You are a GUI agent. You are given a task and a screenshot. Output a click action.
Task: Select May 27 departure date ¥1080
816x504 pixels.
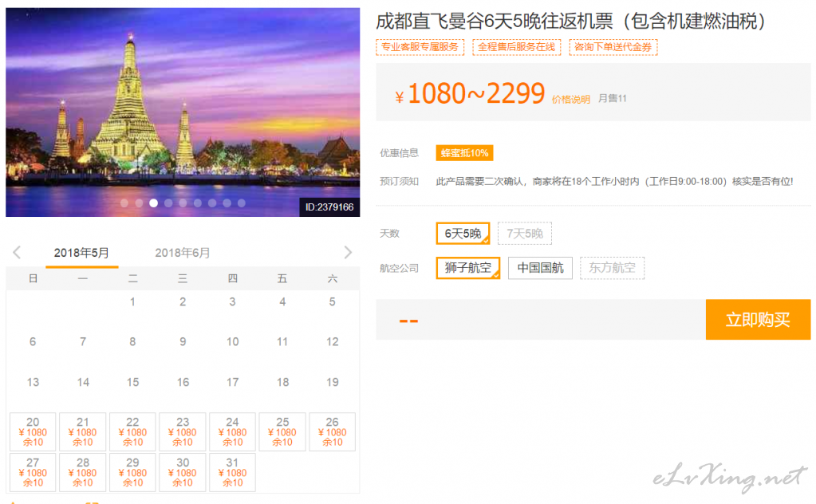click(x=33, y=472)
